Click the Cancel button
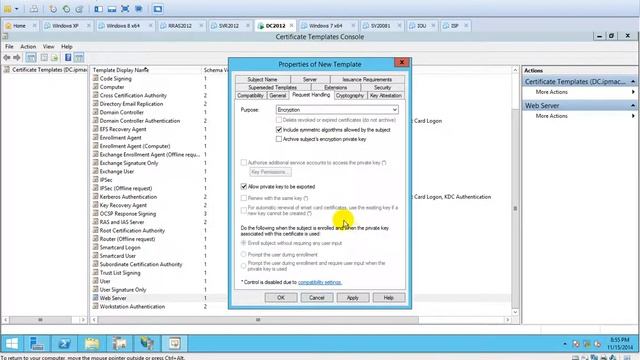640x360 pixels. click(317, 298)
